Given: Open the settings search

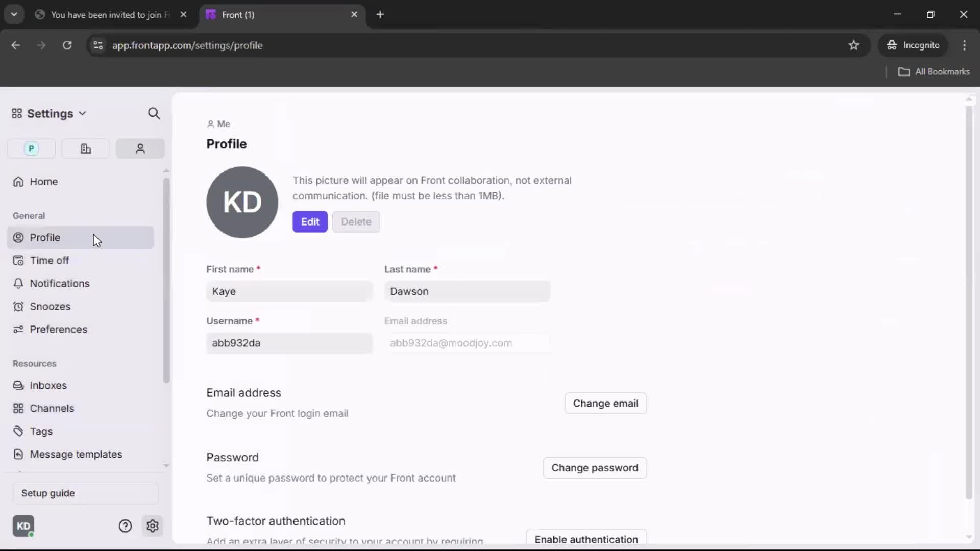Looking at the screenshot, I should click(x=154, y=113).
